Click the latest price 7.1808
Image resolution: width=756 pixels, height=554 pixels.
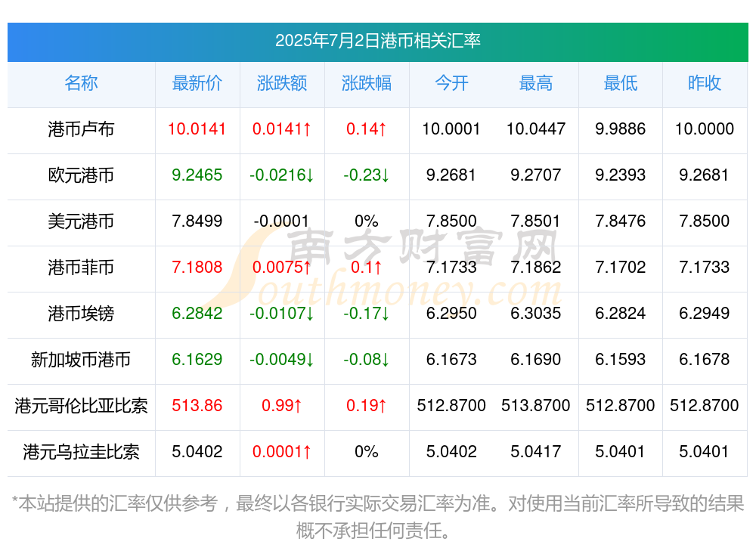197,267
